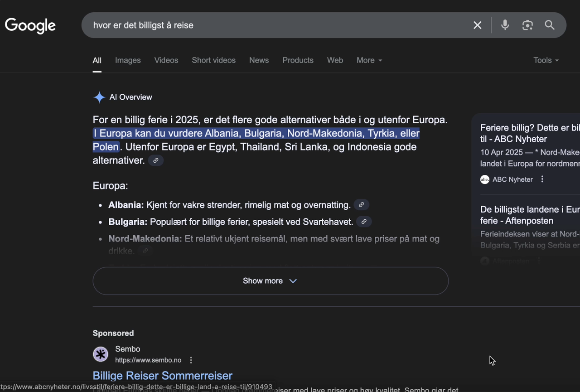Click the 'Nord-Makedonia:' bold text
Image resolution: width=580 pixels, height=392 pixels.
point(145,239)
